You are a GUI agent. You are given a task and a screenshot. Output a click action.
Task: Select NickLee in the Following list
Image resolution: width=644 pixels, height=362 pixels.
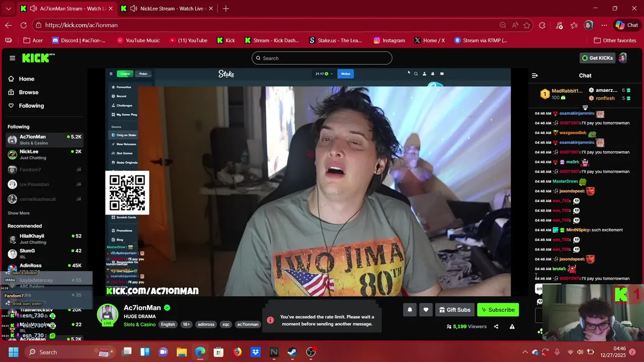(45, 154)
